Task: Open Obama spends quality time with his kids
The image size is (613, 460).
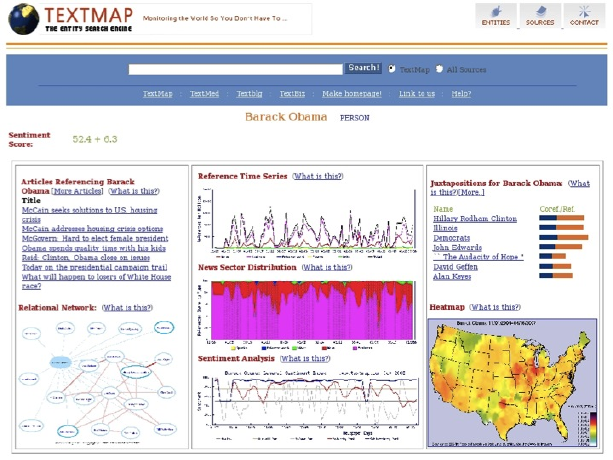Action: pos(94,248)
